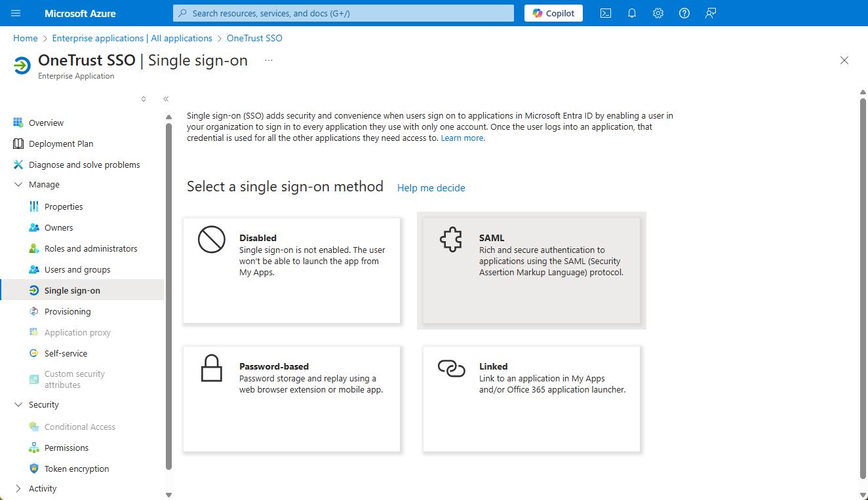868x500 pixels.
Task: Open Users and groups in sidebar
Action: 77,270
